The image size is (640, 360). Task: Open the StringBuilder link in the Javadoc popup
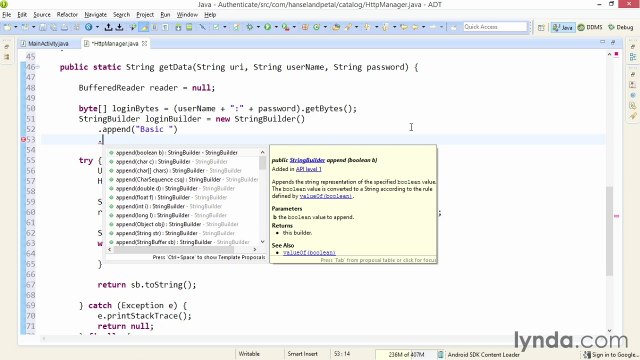coord(307,160)
